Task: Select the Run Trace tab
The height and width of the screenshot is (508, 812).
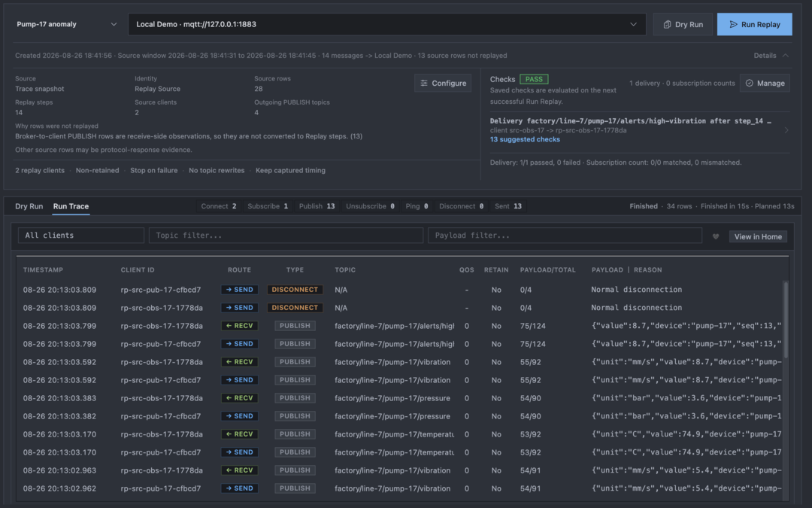Action: click(x=71, y=206)
